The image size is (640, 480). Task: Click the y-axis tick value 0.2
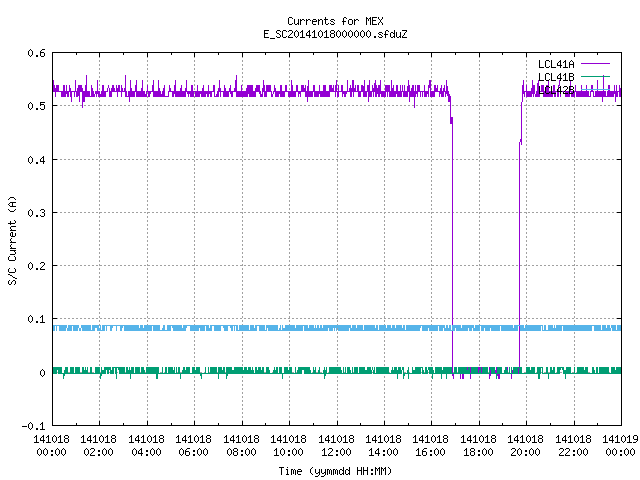click(x=36, y=266)
